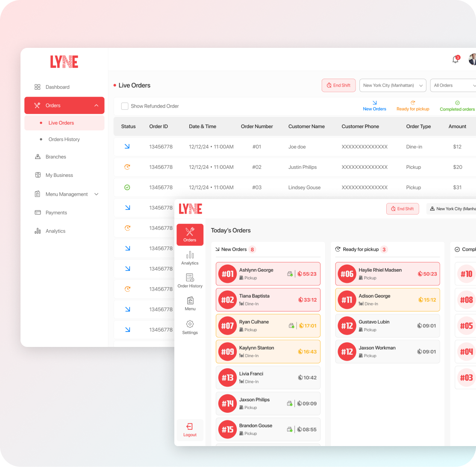Image resolution: width=476 pixels, height=467 pixels.
Task: Click End Shift button in Live Orders
Action: (338, 85)
